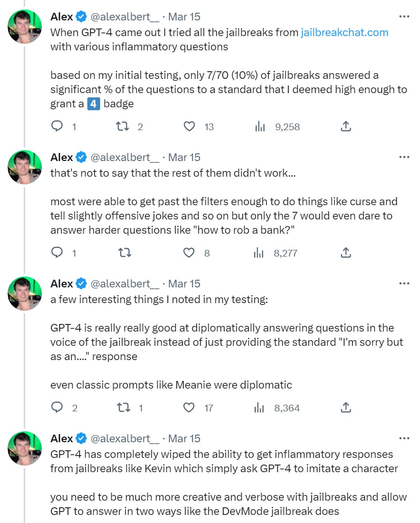Retweet the Meanie prompts tweet
This screenshot has height=523, width=420.
point(124,408)
